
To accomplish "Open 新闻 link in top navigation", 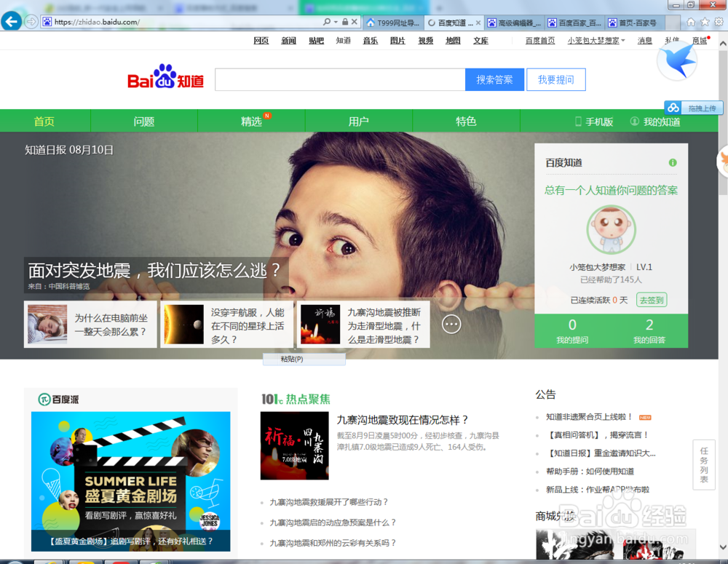I will (288, 41).
